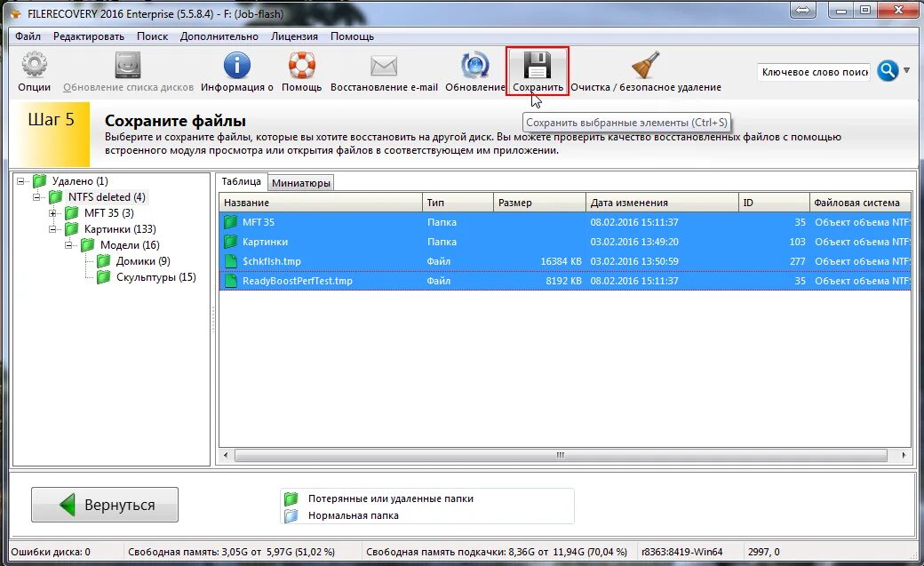
Task: Select the Картинки name in table
Action: [265, 242]
